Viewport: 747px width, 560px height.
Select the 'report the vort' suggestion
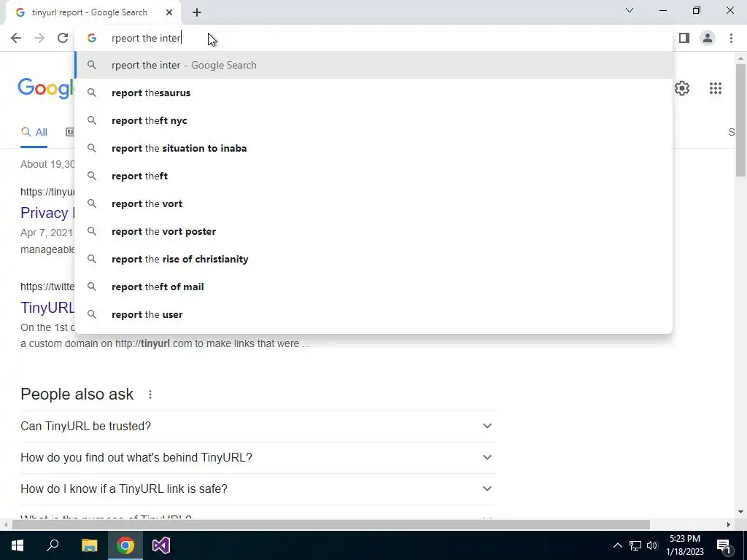(x=374, y=203)
